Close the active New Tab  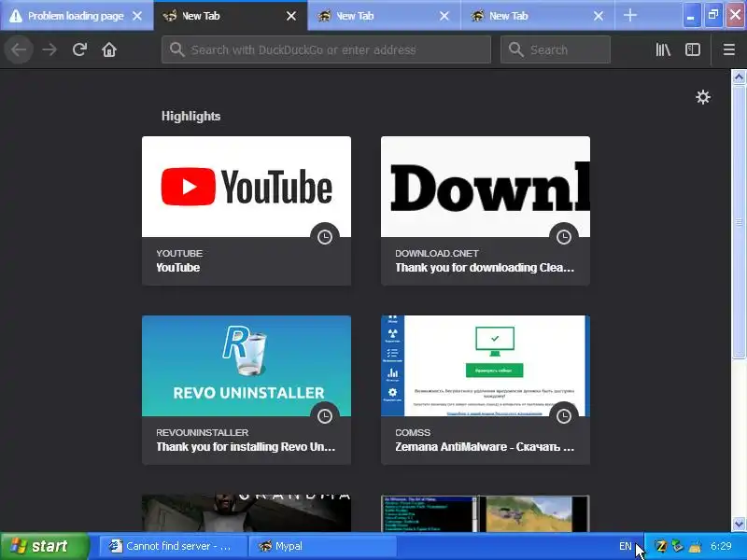(291, 16)
